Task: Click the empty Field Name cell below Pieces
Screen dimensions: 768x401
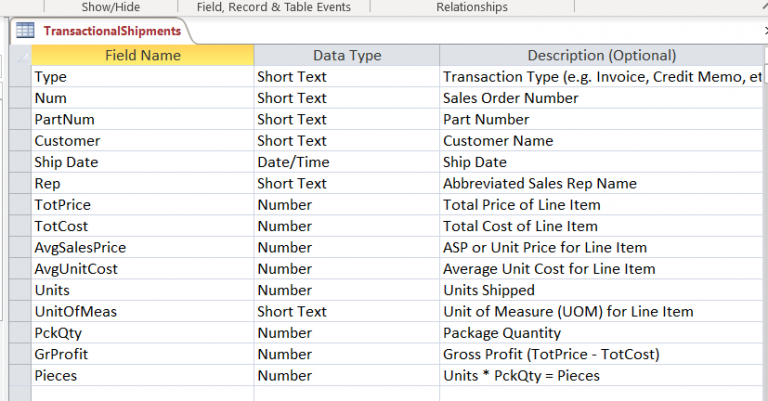Action: click(142, 394)
